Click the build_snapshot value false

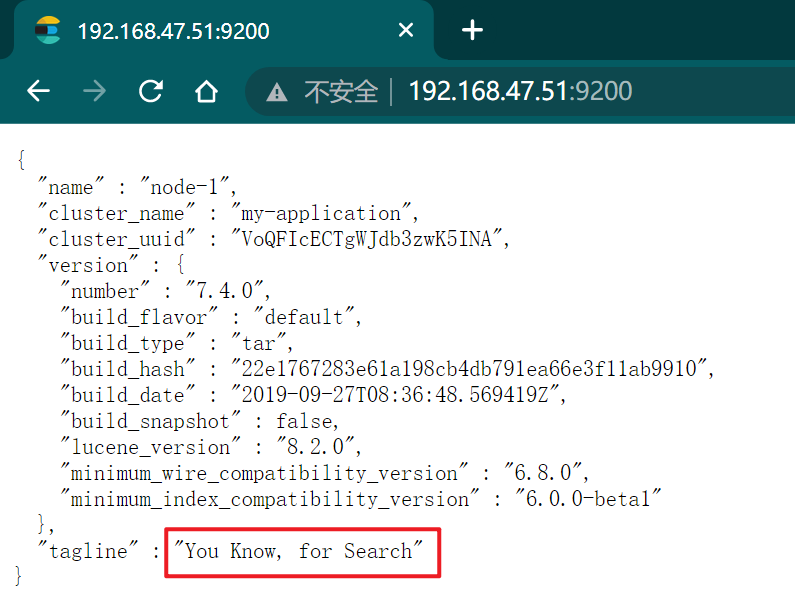point(304,421)
